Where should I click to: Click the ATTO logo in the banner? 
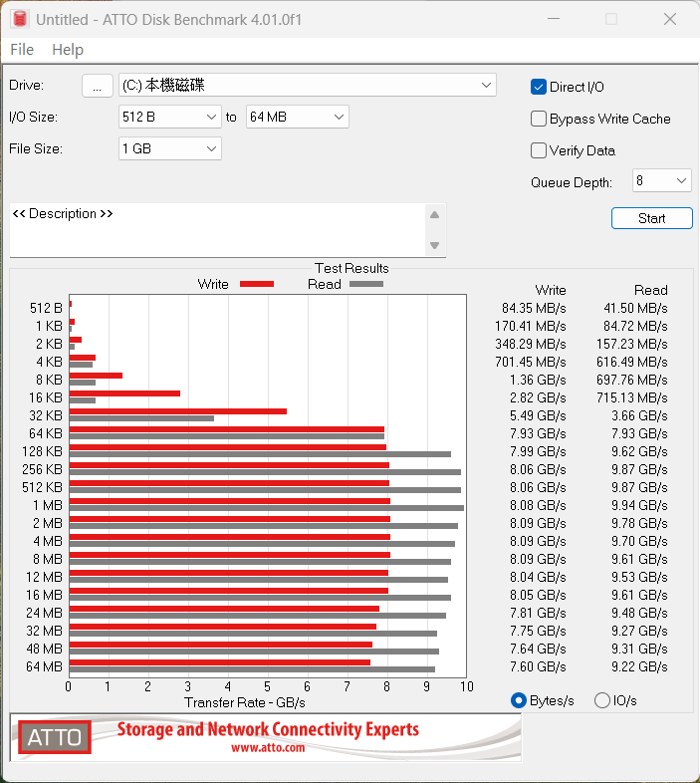point(55,737)
